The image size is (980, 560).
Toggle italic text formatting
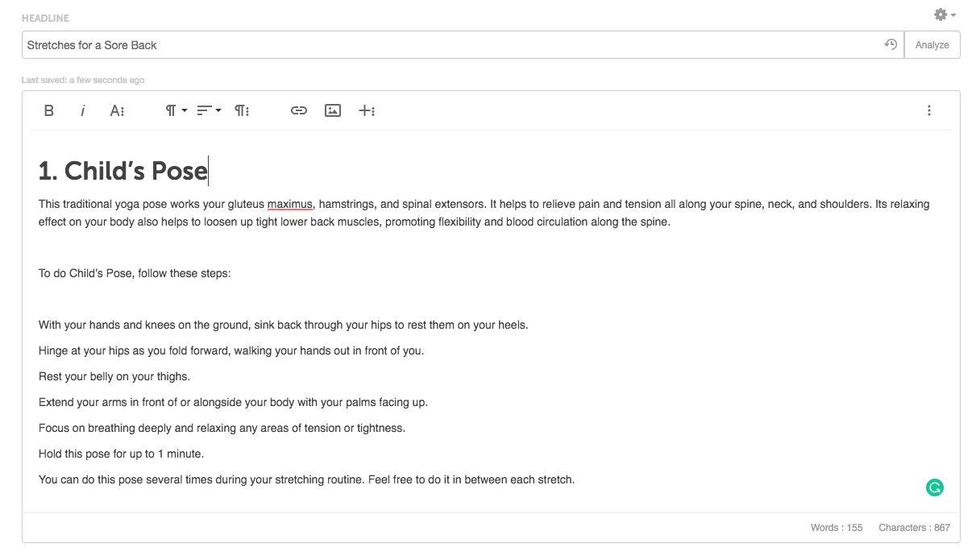click(x=82, y=110)
